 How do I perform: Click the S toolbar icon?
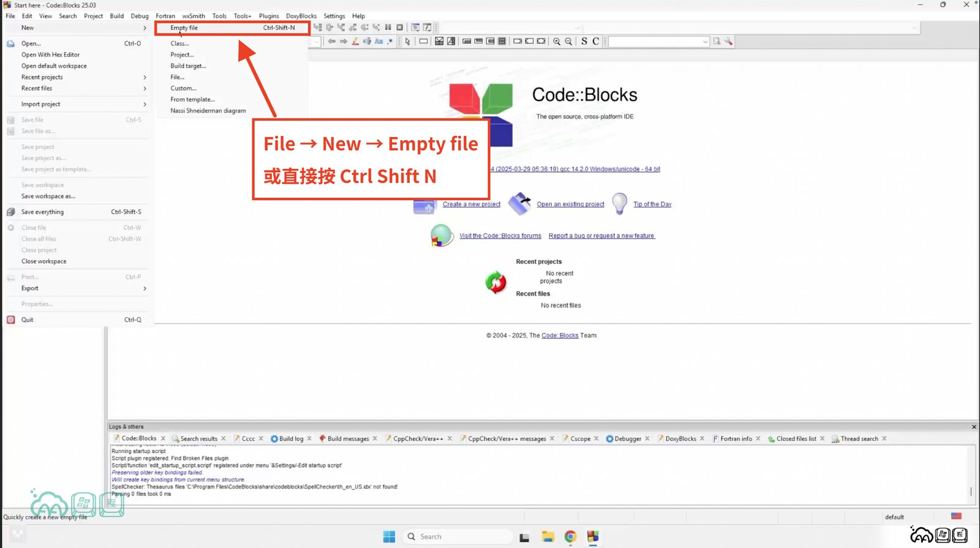click(x=584, y=41)
